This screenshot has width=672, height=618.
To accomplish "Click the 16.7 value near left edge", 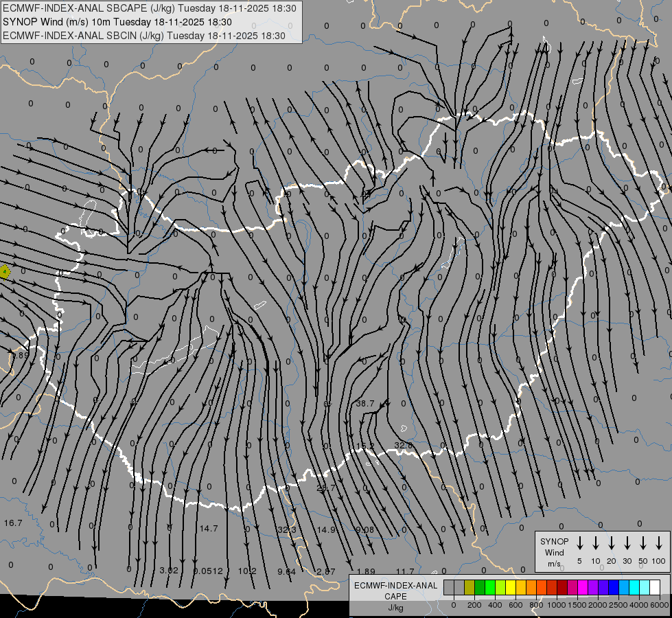I will click(x=13, y=523).
